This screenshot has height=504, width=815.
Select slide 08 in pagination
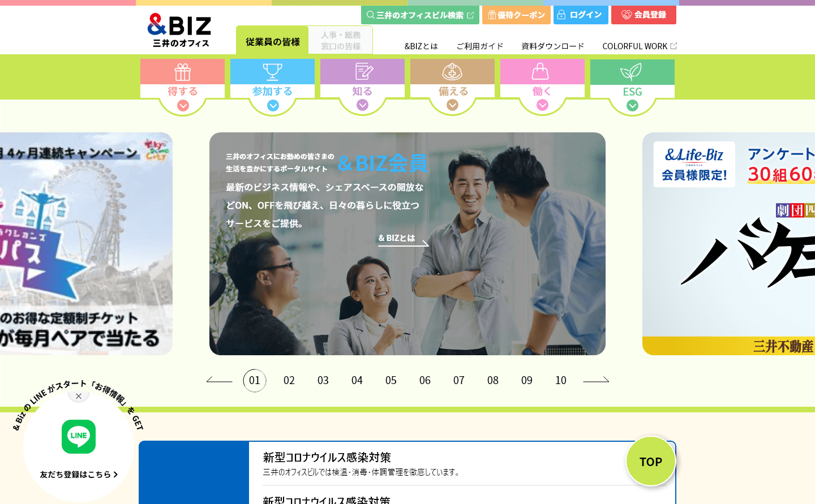493,381
